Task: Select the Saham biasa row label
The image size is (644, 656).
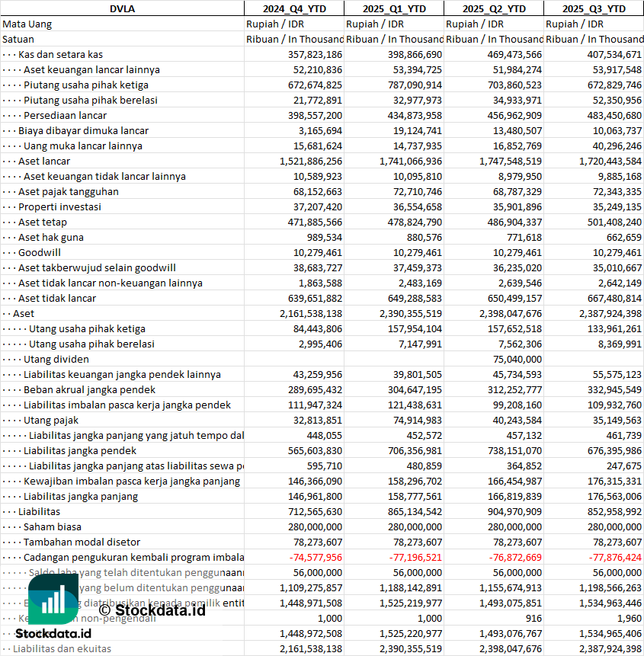Action: (53, 527)
